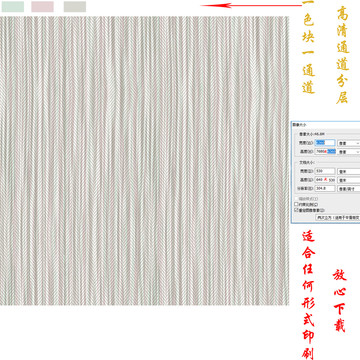The image size is (360, 360).
Task: Open the document height unit dropdown
Action: [x=349, y=180]
